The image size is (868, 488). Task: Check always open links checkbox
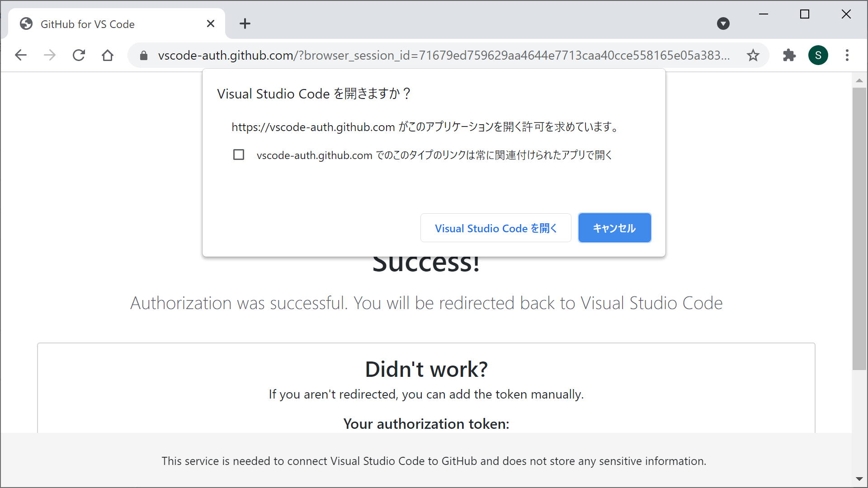(x=239, y=155)
